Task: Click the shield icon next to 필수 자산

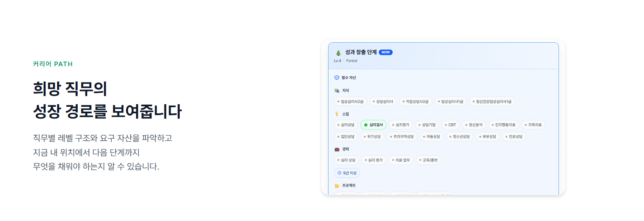Action: click(x=337, y=78)
